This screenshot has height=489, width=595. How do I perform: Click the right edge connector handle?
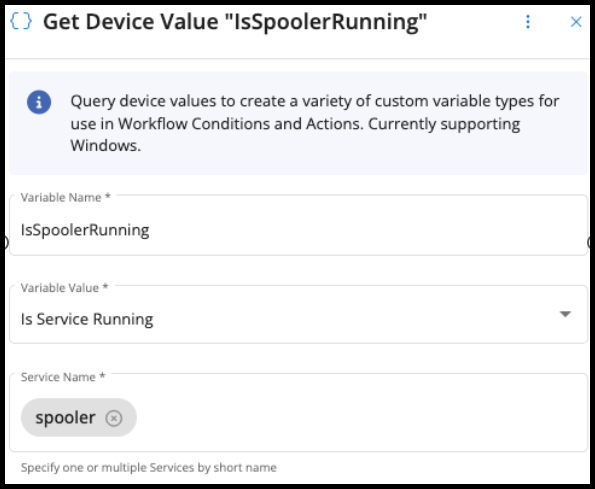pos(590,242)
